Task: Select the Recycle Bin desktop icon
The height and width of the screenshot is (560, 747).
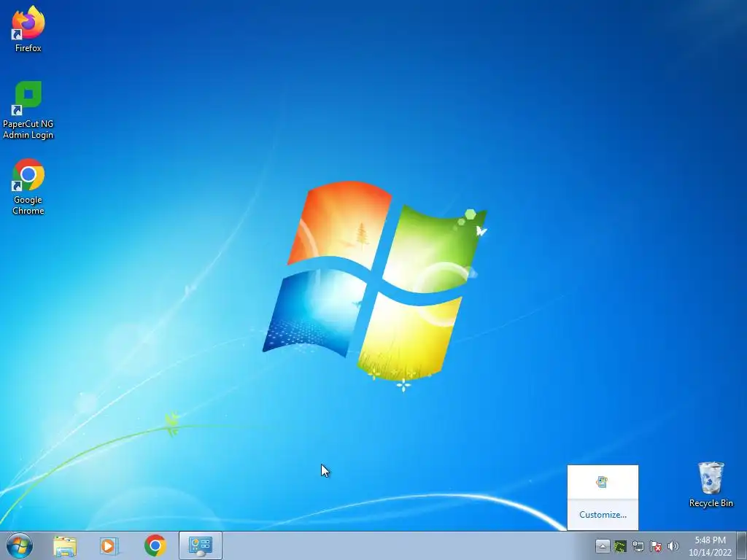Action: point(711,484)
